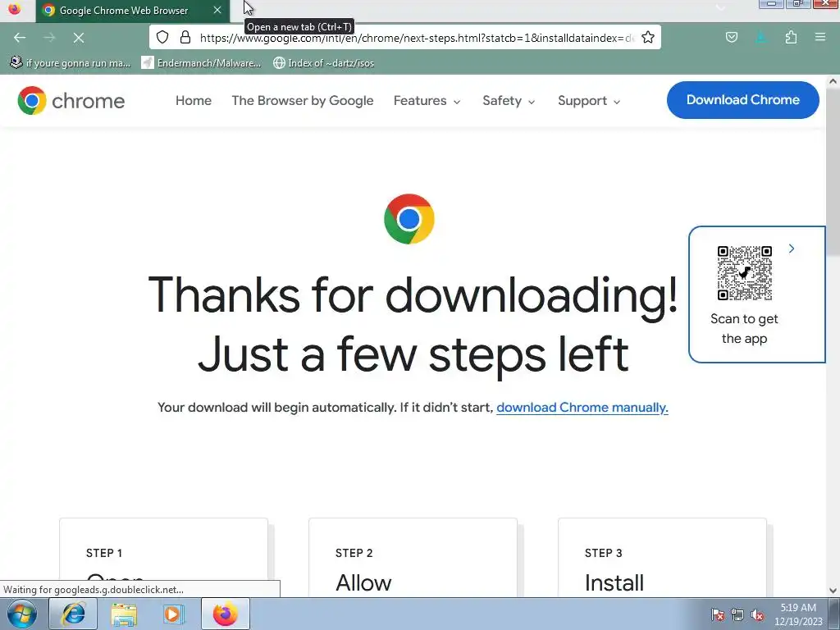Image resolution: width=840 pixels, height=630 pixels.
Task: Open the clock showing 5:19 AM
Action: 797,614
